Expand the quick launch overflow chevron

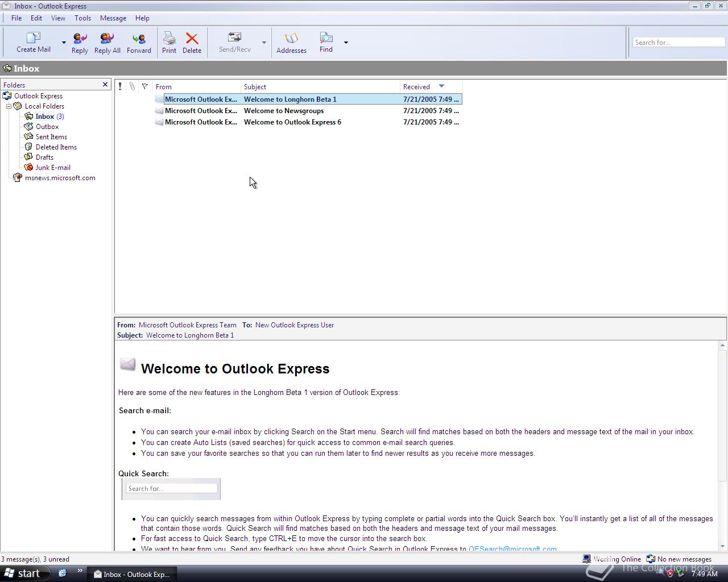click(x=80, y=571)
